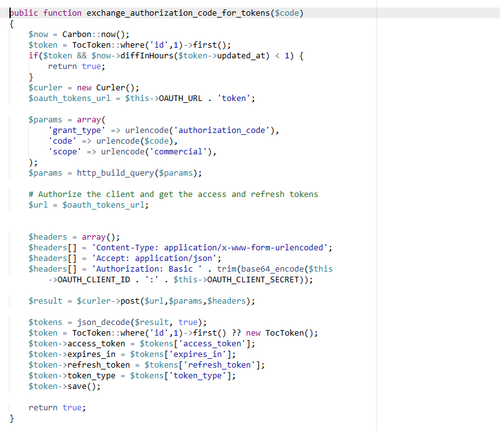
Task: Click 'grant_type' array key
Action: [x=77, y=130]
